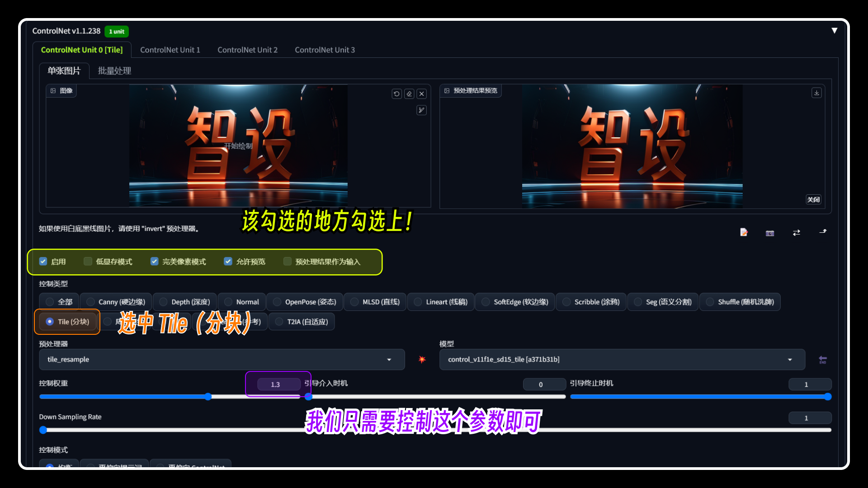Click the download preprocessor result icon
The width and height of the screenshot is (868, 488).
point(817,93)
